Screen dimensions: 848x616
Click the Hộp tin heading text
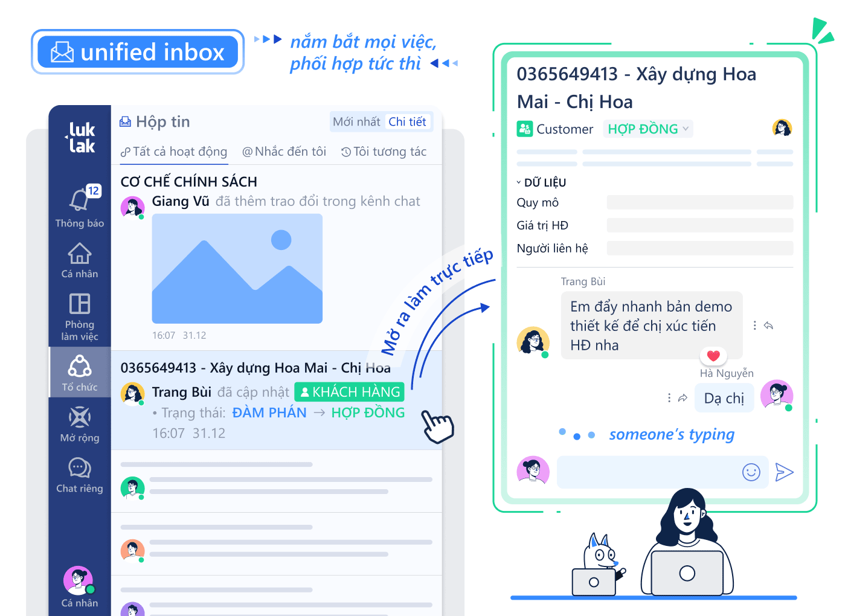tap(163, 122)
